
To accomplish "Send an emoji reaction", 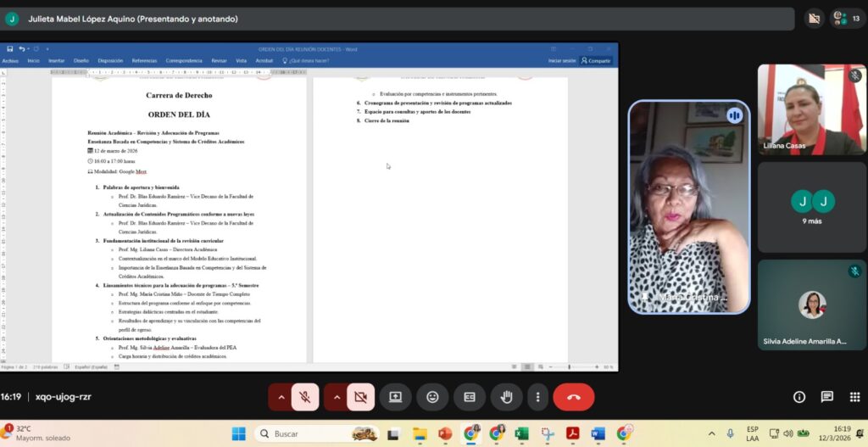I will [x=432, y=397].
